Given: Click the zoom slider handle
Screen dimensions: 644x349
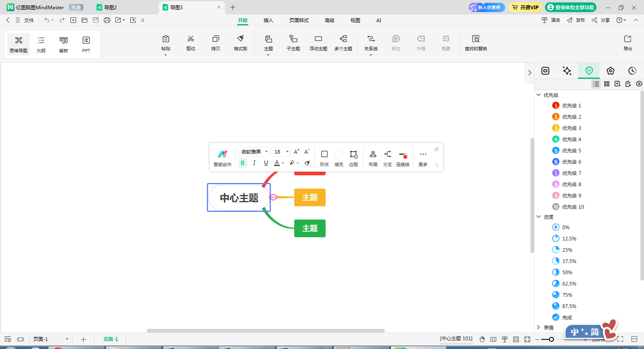Looking at the screenshot, I should click(x=551, y=339).
